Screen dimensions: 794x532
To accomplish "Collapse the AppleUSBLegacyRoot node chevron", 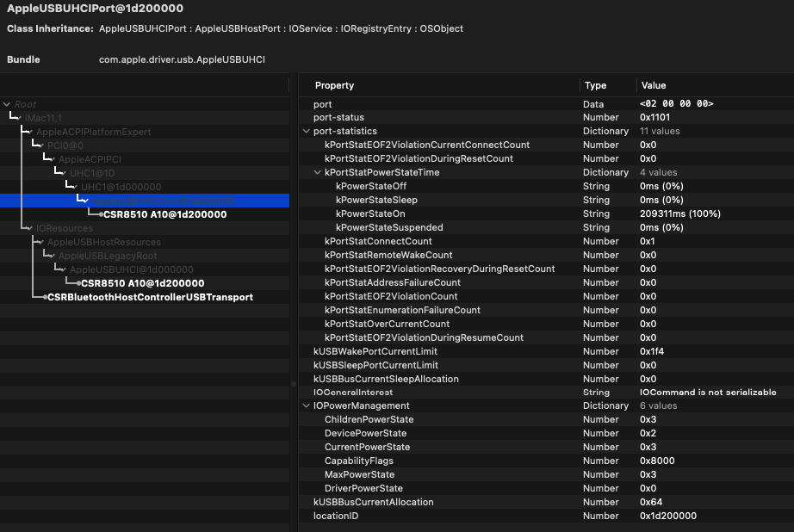I will click(53, 256).
